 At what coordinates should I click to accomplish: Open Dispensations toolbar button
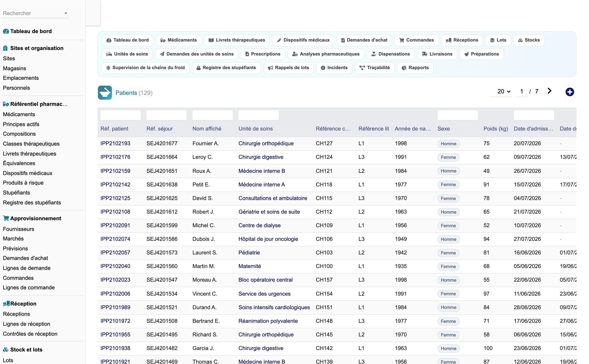tap(390, 54)
